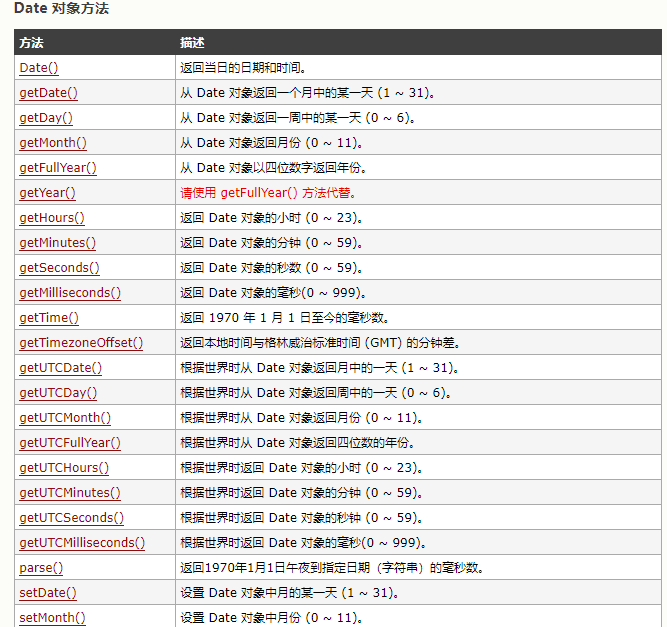
Task: Open the setMonth() method link
Action: 52,618
